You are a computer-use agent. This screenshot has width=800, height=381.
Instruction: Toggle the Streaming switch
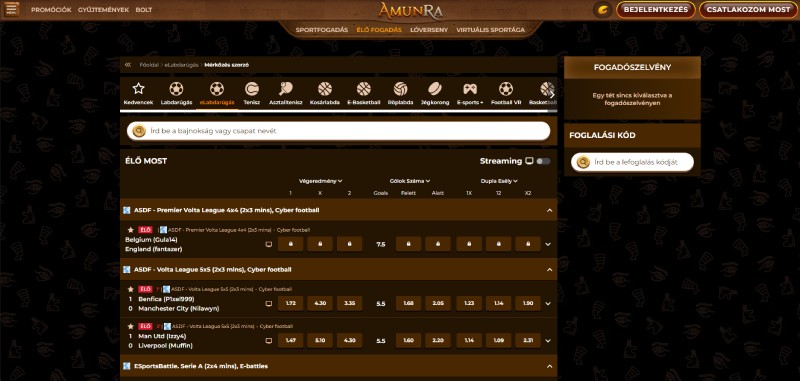pyautogui.click(x=543, y=161)
